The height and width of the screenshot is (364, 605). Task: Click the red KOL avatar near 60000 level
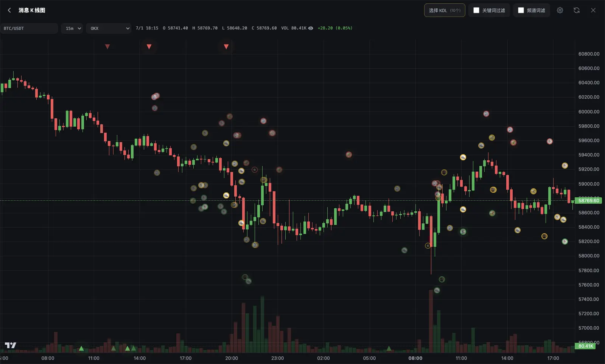(486, 114)
